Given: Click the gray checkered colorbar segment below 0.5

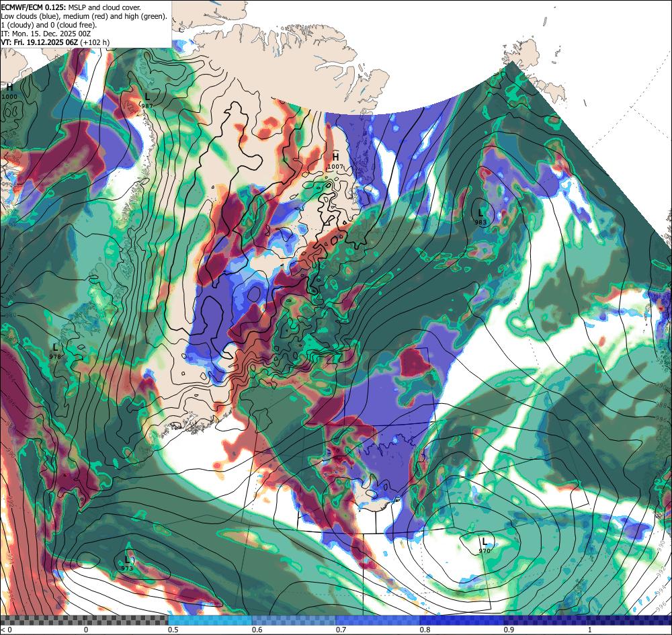Looking at the screenshot, I should pos(84,620).
